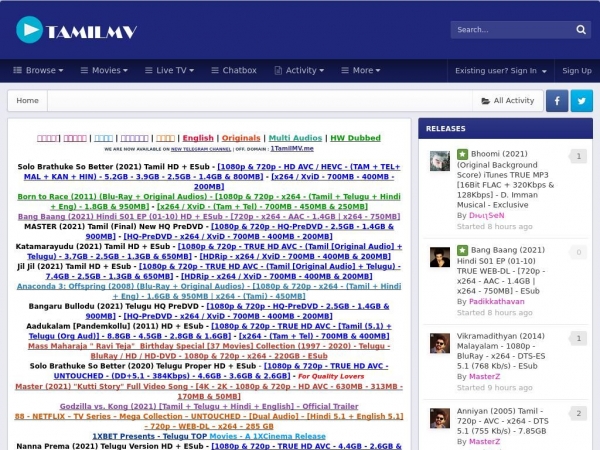Click the Chatbox menu item
Viewport: 600px width, 450px height.
(234, 70)
